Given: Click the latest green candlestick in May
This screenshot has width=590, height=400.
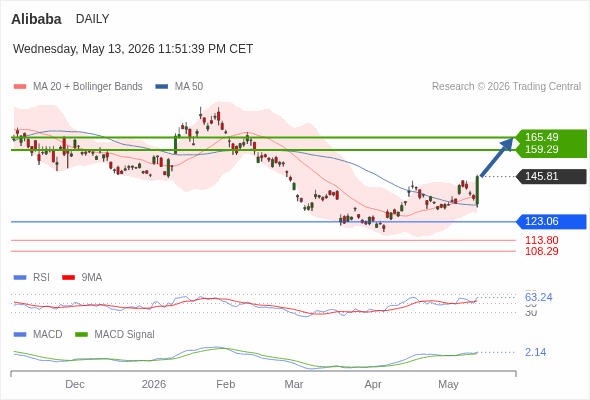Looking at the screenshot, I should click(477, 191).
